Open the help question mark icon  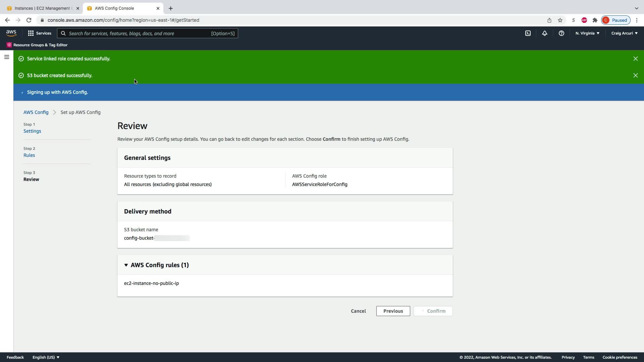click(561, 33)
